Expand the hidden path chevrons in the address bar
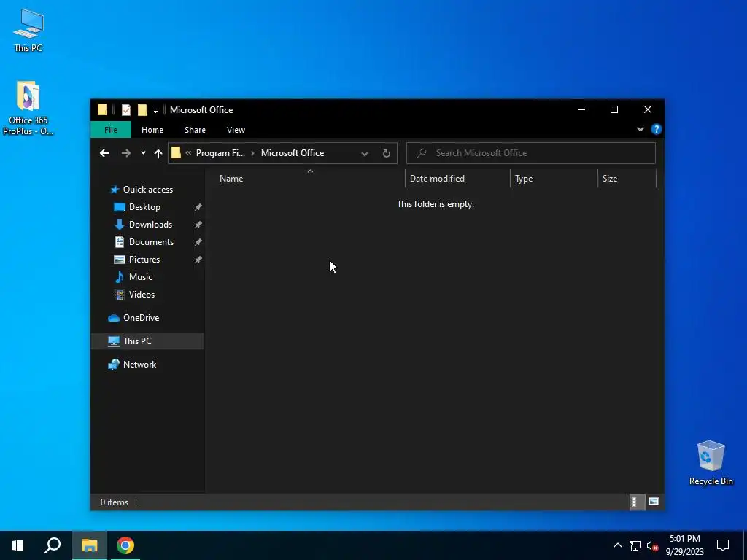747x560 pixels. (188, 153)
